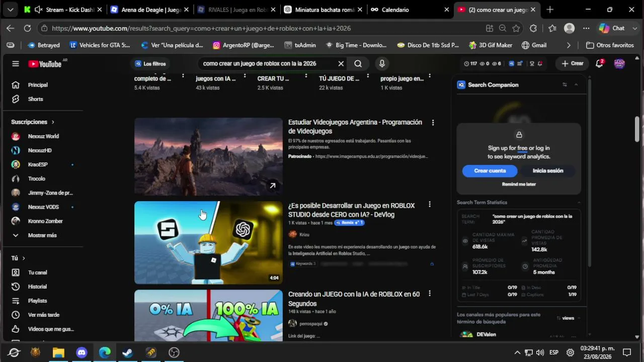The image size is (644, 362).
Task: Open the YouTube guide hamburger menu
Action: [x=16, y=64]
